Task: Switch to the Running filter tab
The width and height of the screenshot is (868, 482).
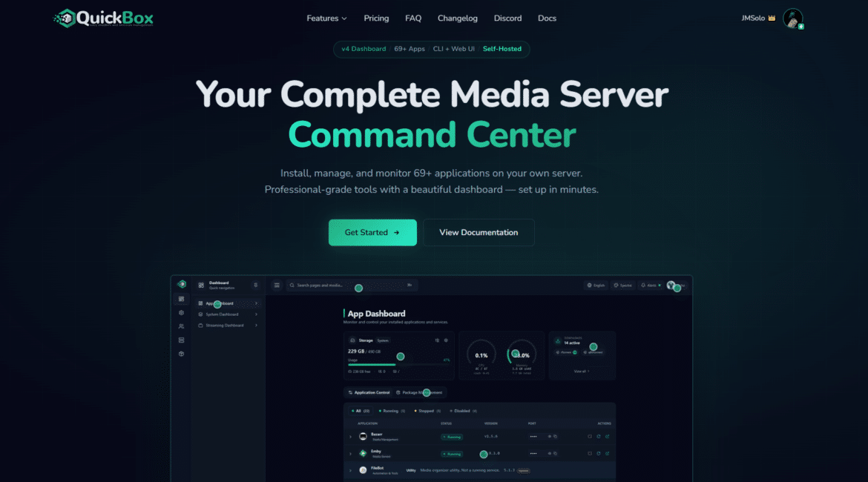Action: click(x=392, y=410)
